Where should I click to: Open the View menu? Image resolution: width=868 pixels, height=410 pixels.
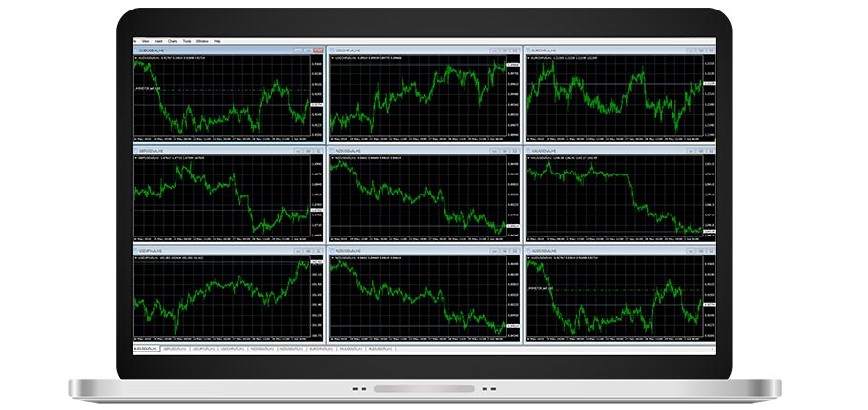coord(146,41)
